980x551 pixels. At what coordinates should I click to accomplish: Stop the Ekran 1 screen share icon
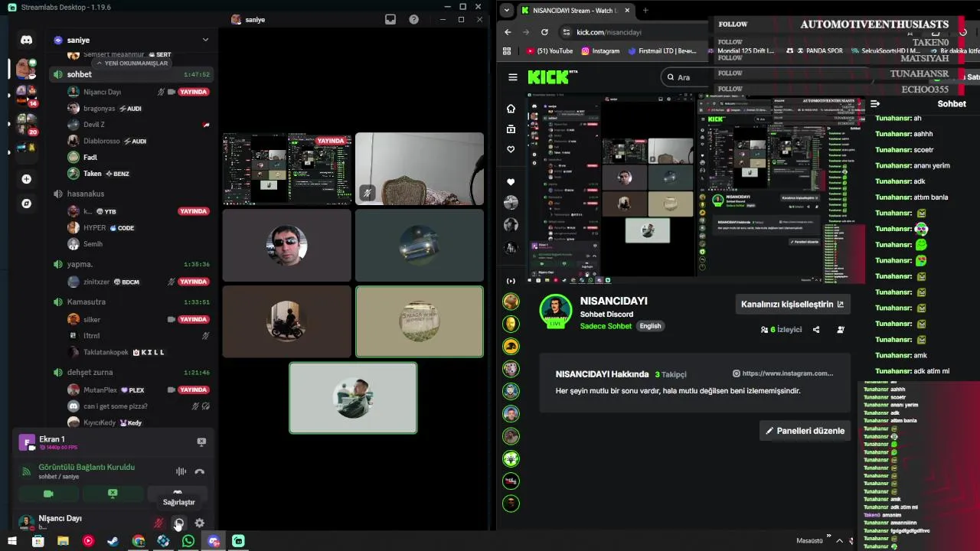pyautogui.click(x=201, y=442)
